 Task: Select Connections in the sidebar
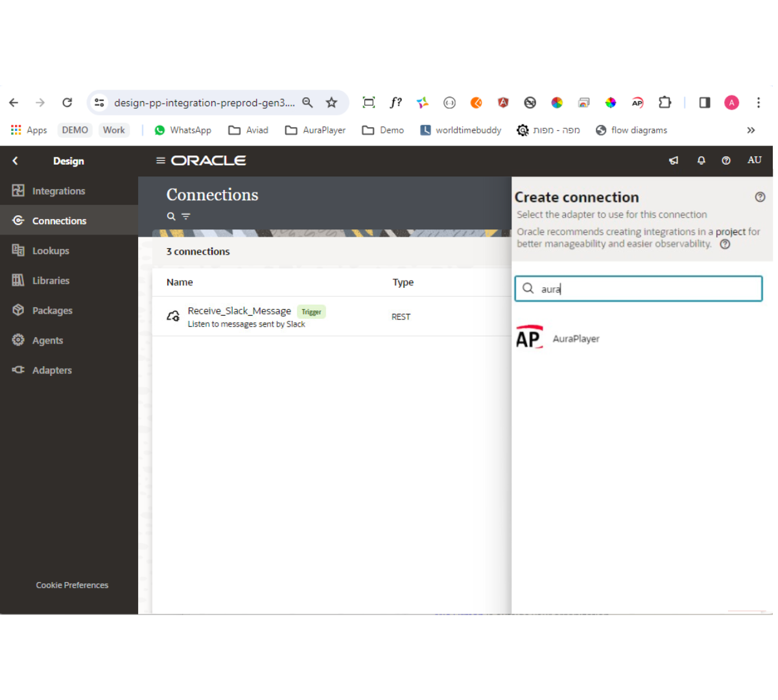(69, 220)
